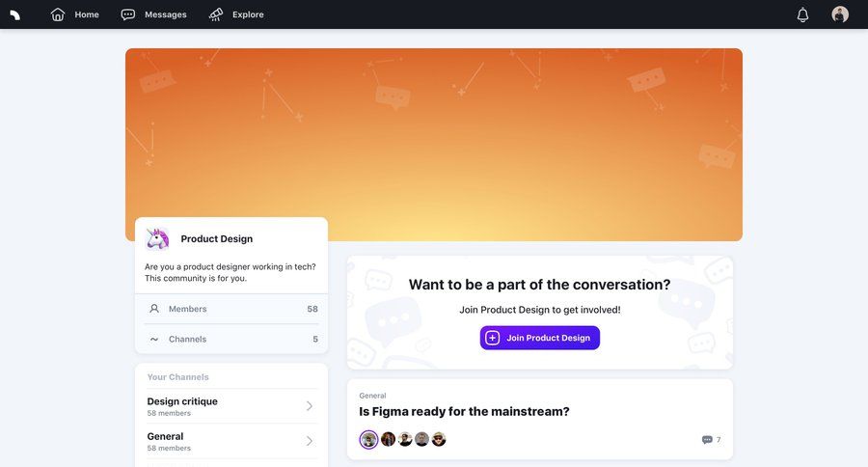Open the user profile avatar menu
This screenshot has height=467, width=868.
coord(840,14)
